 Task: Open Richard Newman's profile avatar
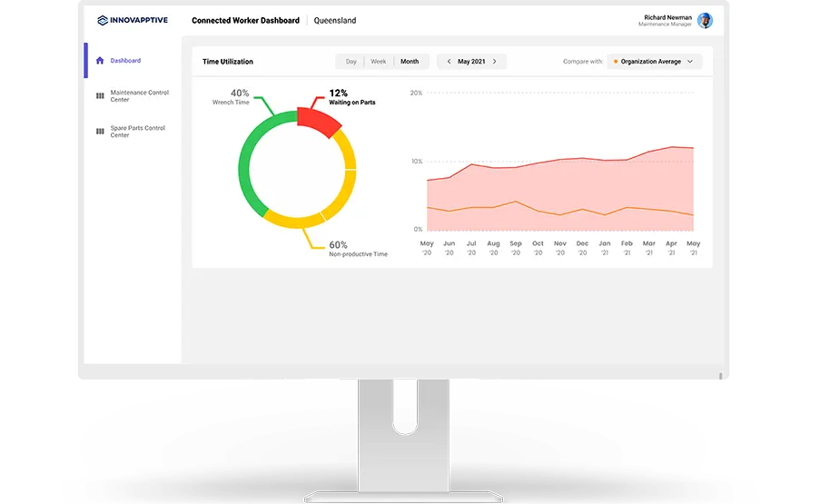tap(705, 20)
